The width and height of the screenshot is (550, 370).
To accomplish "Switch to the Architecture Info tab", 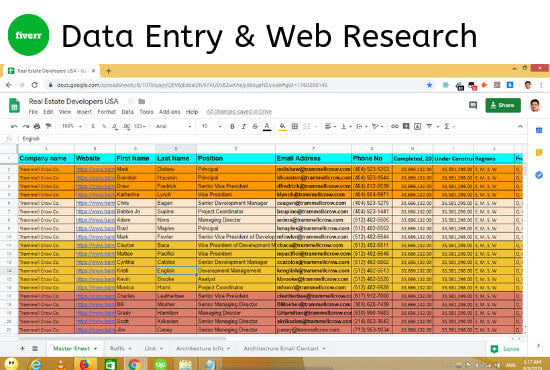I will pyautogui.click(x=203, y=348).
